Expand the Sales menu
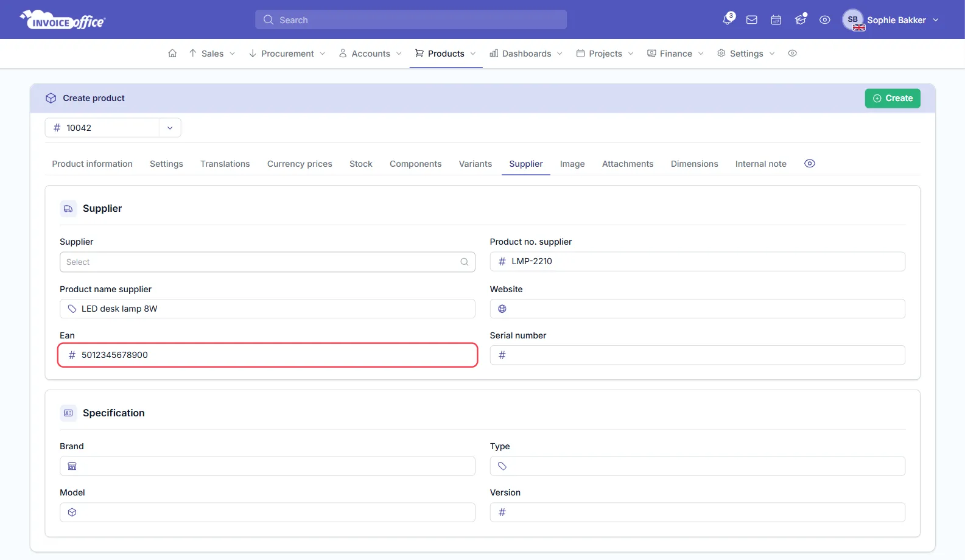 pyautogui.click(x=212, y=54)
